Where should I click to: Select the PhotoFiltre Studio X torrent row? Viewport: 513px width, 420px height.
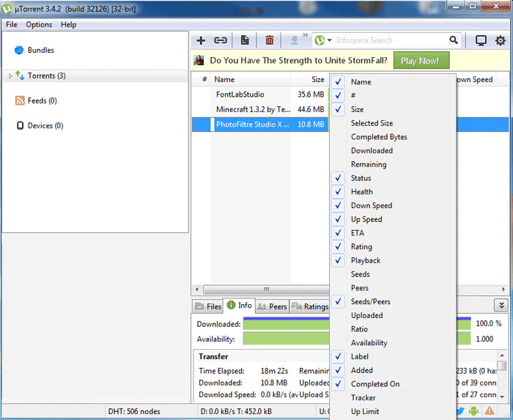coord(260,125)
